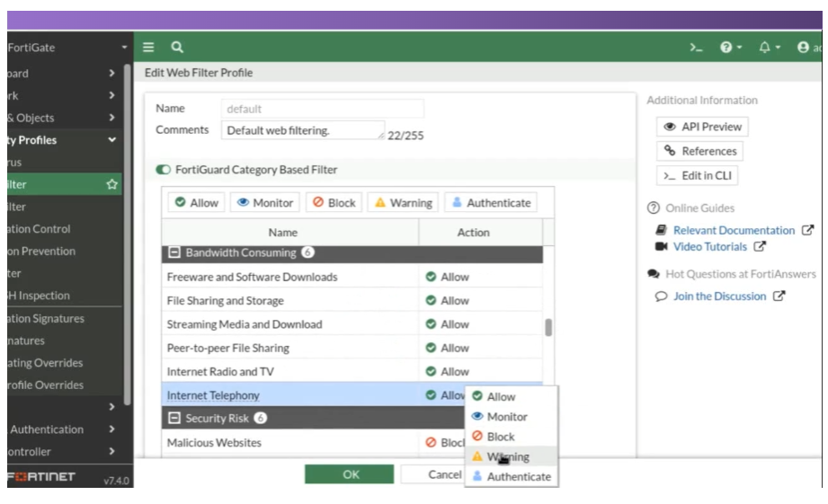Click the Edit in CLI button
This screenshot has width=828, height=504.
697,176
